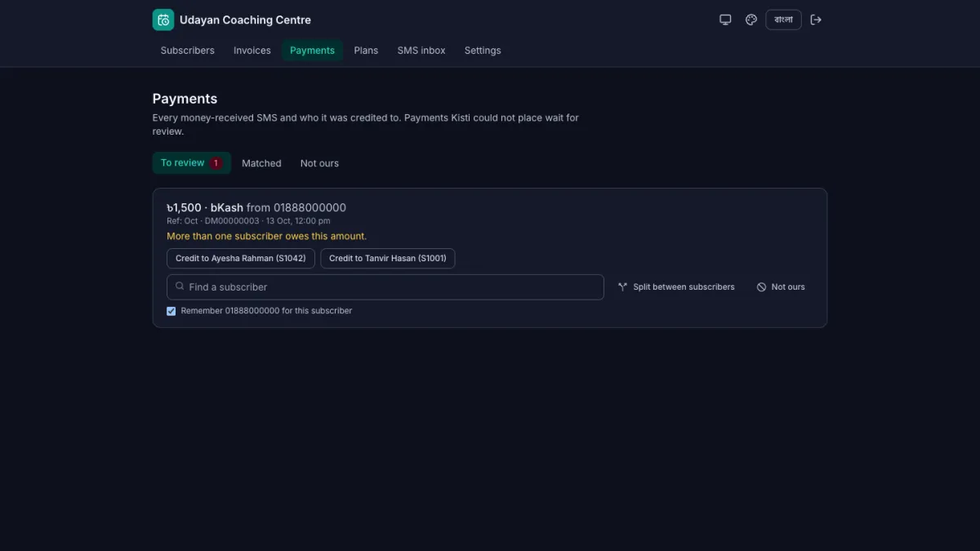Screen dimensions: 980x551
Task: Open the Plans nav item
Action: tap(366, 51)
